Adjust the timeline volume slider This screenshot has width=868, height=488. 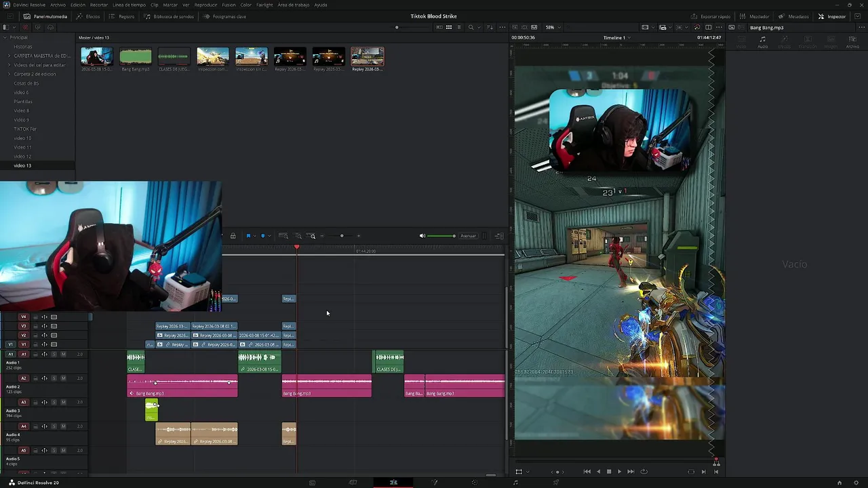pos(441,236)
